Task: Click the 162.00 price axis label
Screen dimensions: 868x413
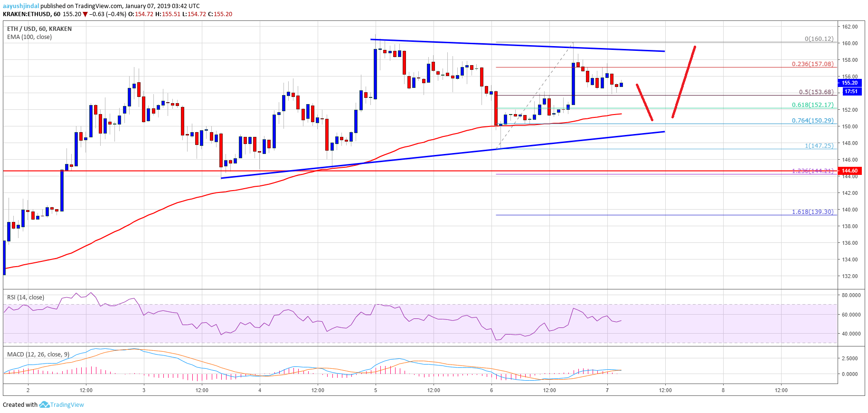Action: pos(850,27)
